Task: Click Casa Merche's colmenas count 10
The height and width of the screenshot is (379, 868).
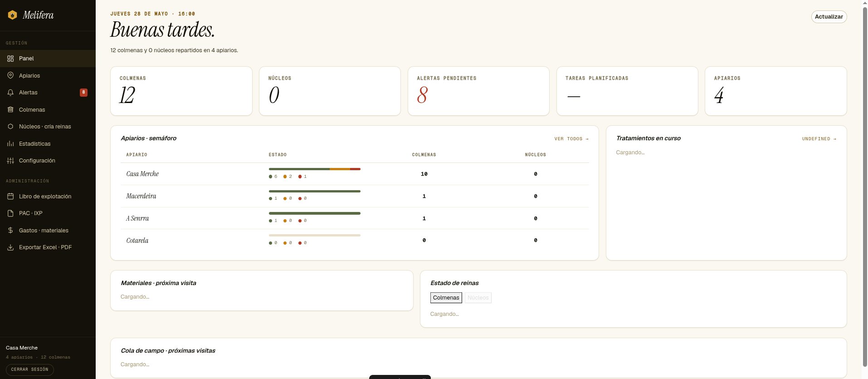Action: coord(424,174)
